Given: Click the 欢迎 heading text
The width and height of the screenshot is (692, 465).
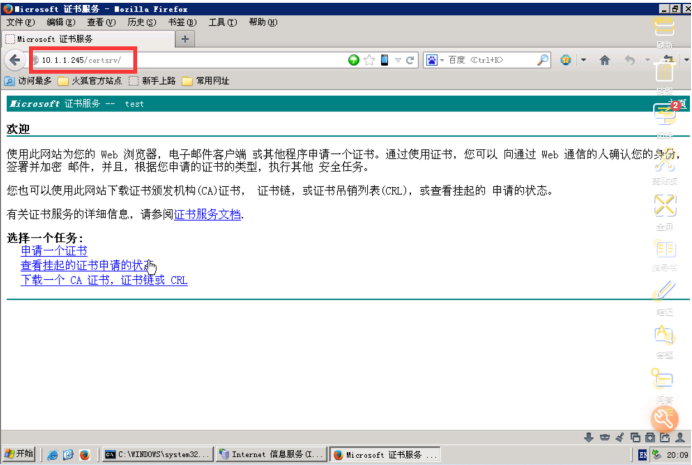Looking at the screenshot, I should (x=18, y=129).
